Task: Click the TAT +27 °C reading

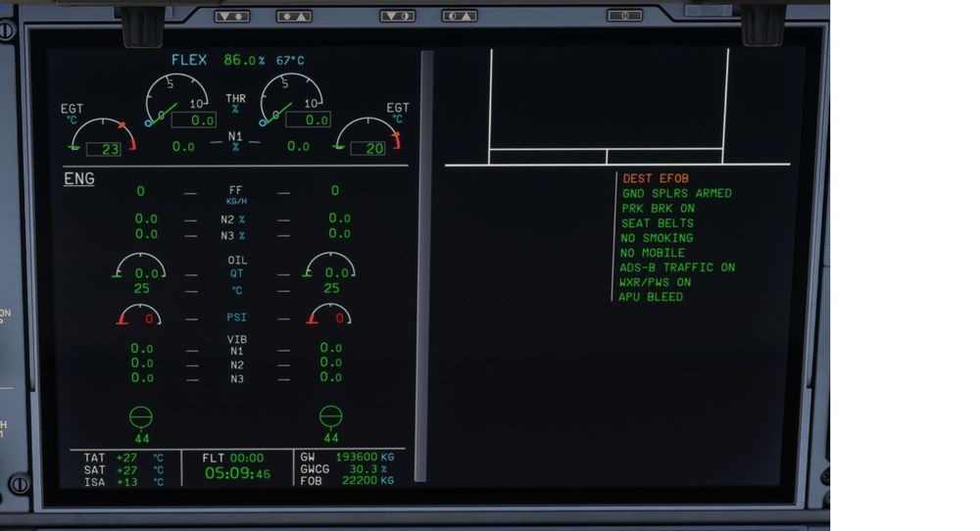Action: (x=123, y=458)
